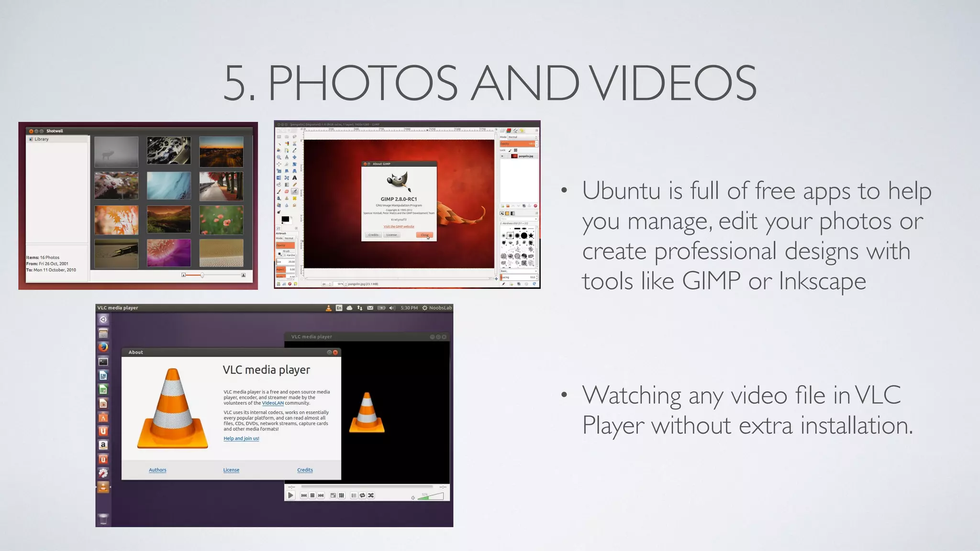The height and width of the screenshot is (551, 980).
Task: Switch to Patterns tab in GIMP brushes dock
Action: click(507, 213)
